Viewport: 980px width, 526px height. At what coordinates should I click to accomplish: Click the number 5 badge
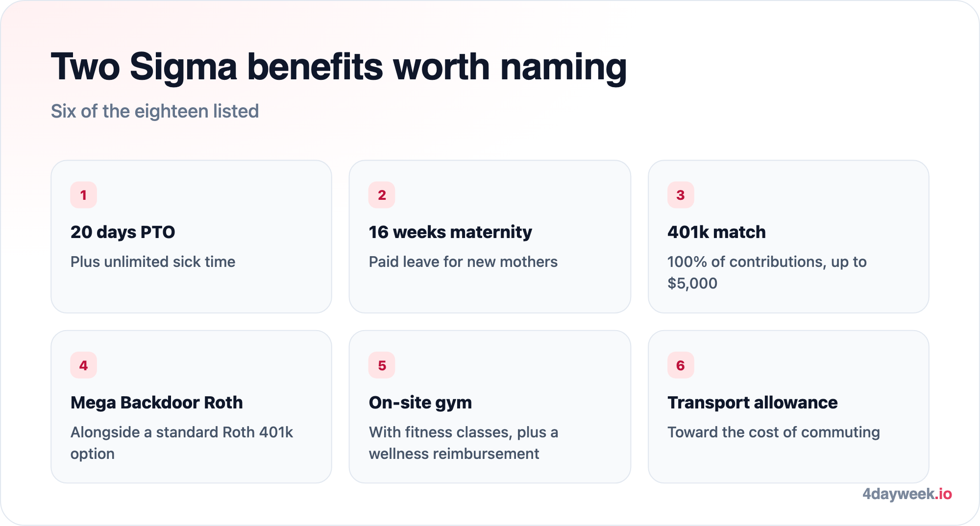(x=382, y=365)
